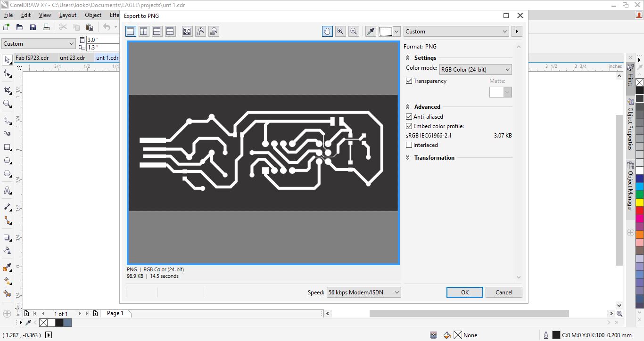Click the 100 percent zoom icon

[x=214, y=32]
